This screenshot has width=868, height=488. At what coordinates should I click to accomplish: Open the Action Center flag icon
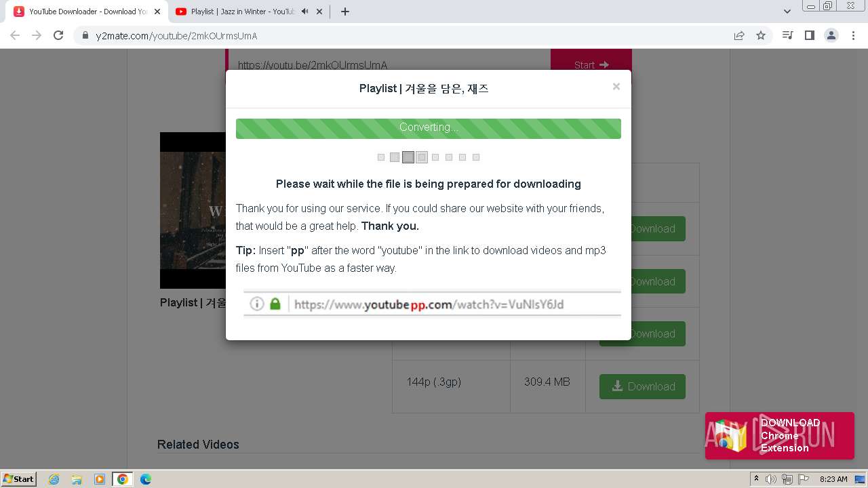(802, 479)
